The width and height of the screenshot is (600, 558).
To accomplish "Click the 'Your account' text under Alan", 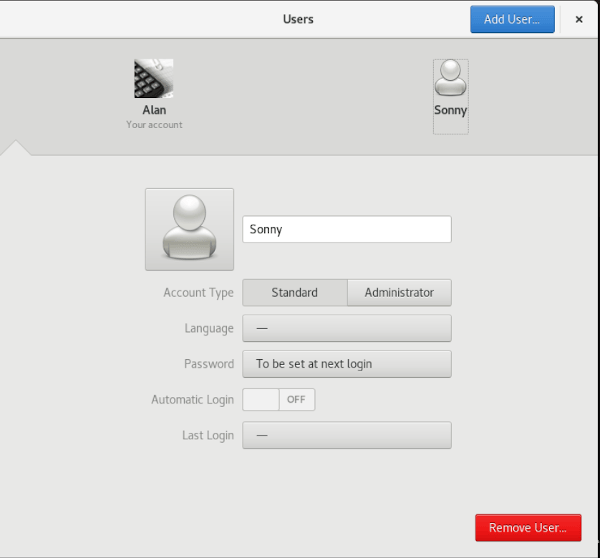I will coord(154,125).
